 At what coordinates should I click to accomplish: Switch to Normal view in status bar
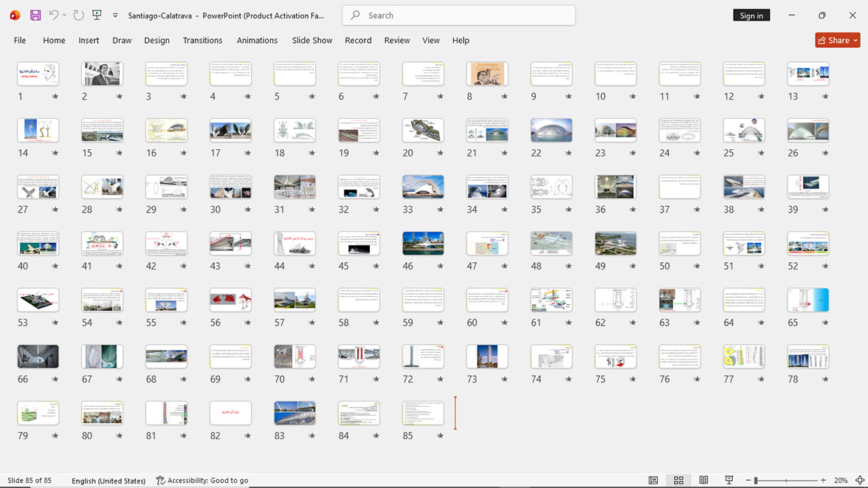point(653,480)
